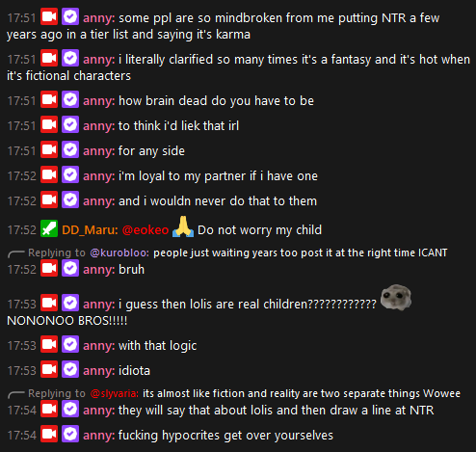Click the @eokeo mention
This screenshot has height=452, width=476.
[x=145, y=230]
